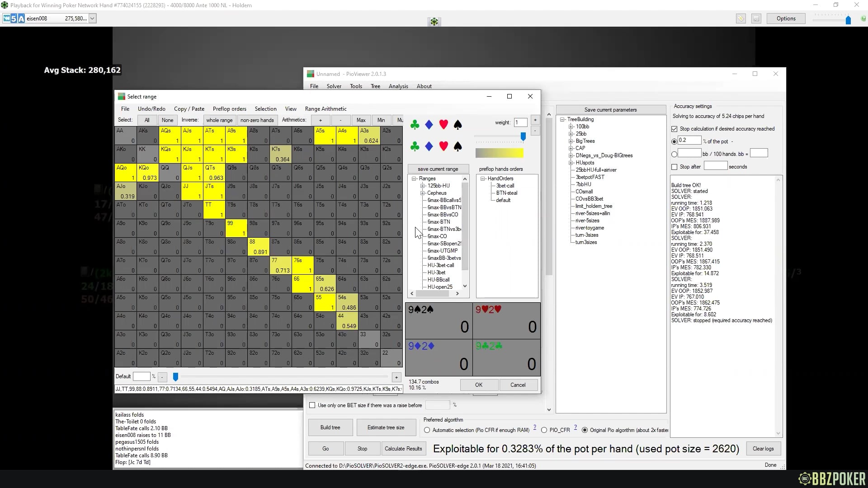
Task: Open the Range Arithmetic menu
Action: click(x=325, y=109)
